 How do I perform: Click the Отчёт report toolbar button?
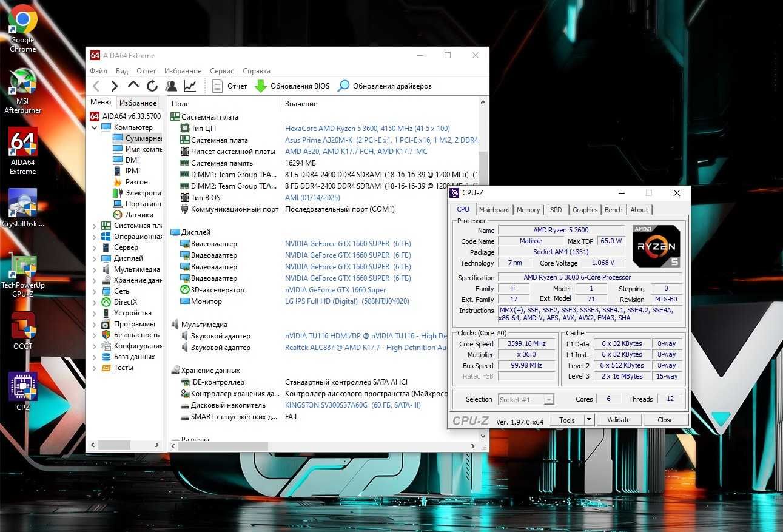[230, 86]
